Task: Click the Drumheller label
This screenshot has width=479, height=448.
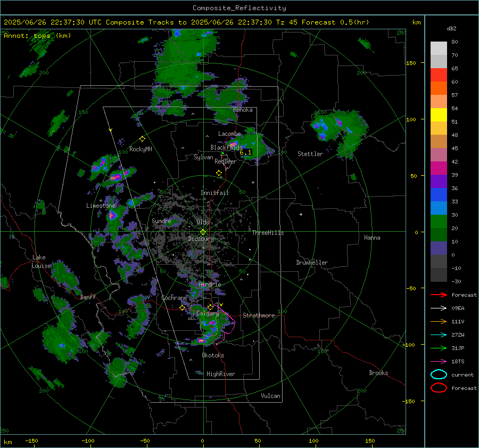Action: tap(312, 263)
